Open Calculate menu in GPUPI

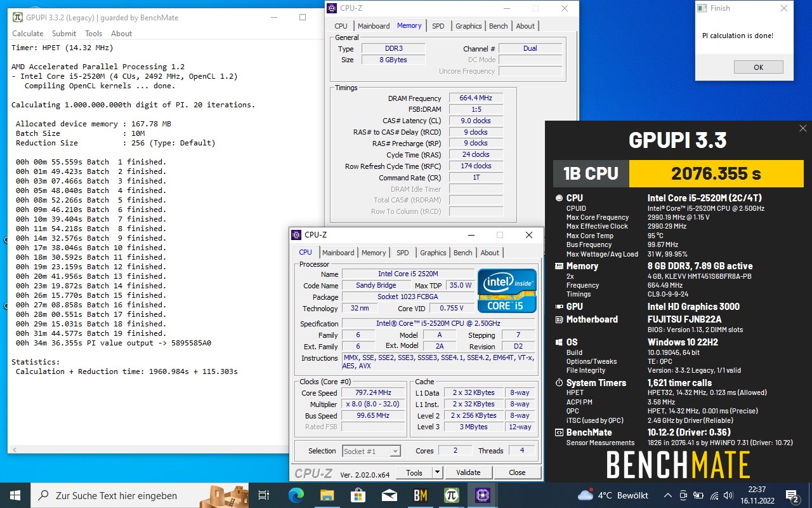point(28,34)
